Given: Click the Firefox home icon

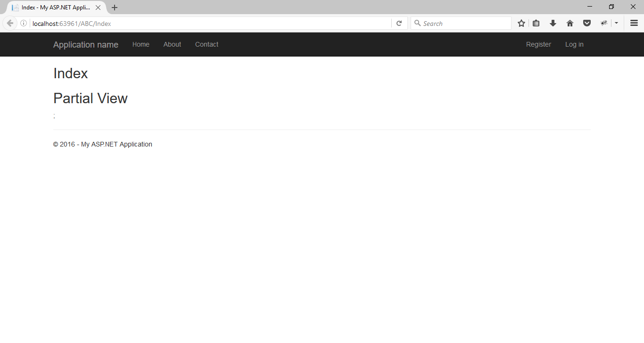Looking at the screenshot, I should (570, 23).
